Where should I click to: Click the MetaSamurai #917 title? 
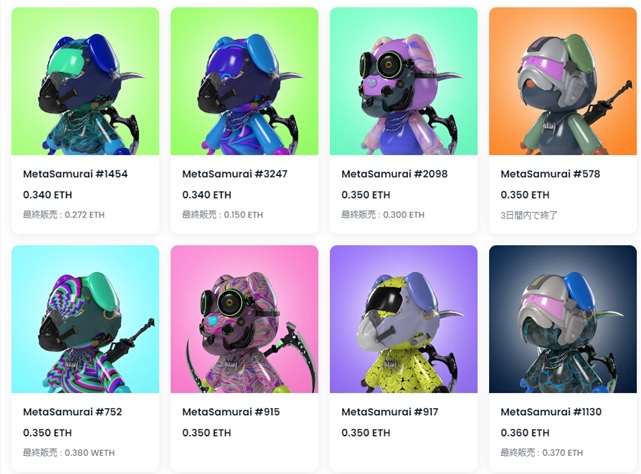click(390, 412)
